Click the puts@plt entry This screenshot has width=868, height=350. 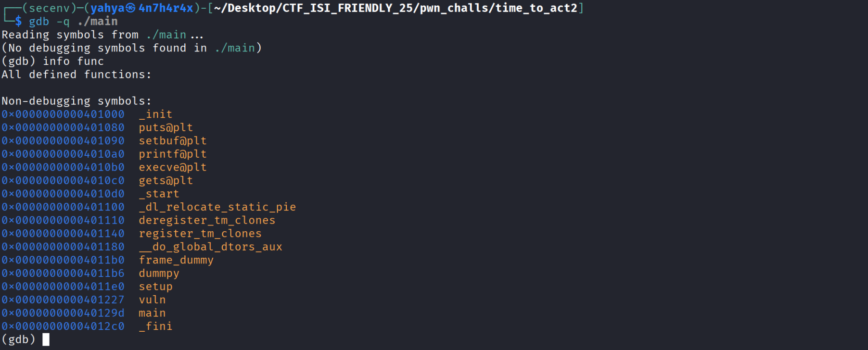click(166, 127)
